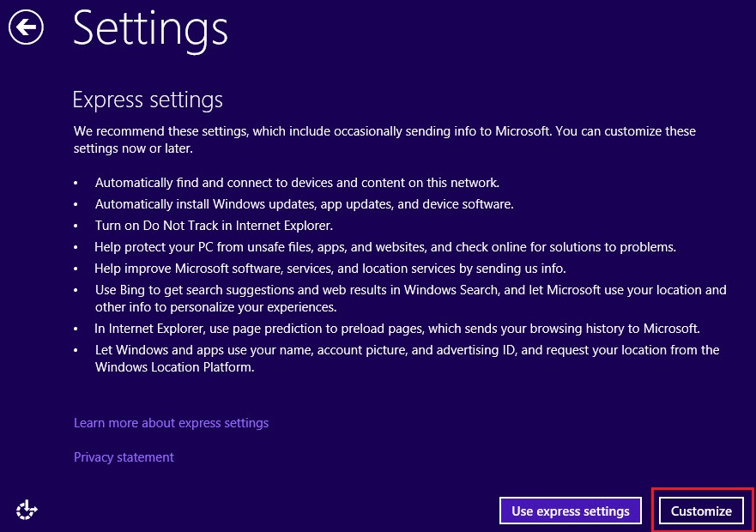Viewport: 756px width, 532px height.
Task: Click the Express settings subheading
Action: 148,100
